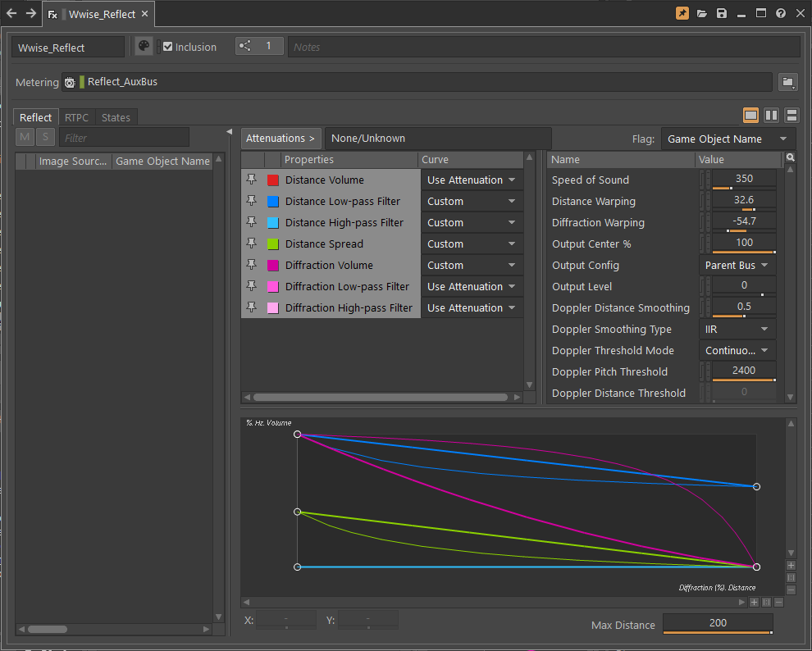Select the stacked split layout icon
Image resolution: width=812 pixels, height=651 pixels.
pyautogui.click(x=791, y=116)
